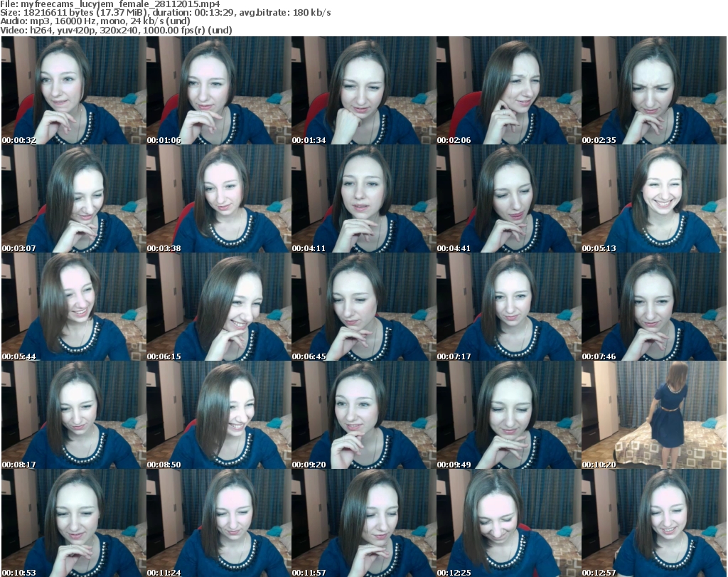
Task: Click the header line "Size: 18216611 bytes"
Action: pos(165,13)
